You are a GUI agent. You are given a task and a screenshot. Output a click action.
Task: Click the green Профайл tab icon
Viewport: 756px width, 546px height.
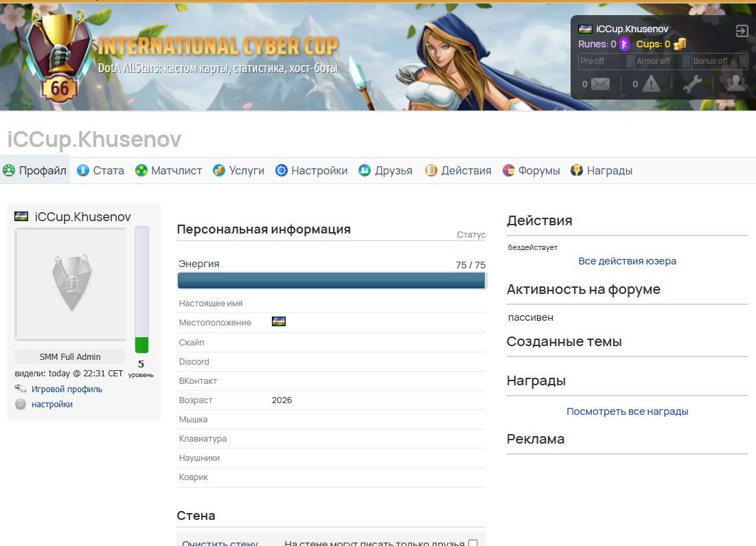tap(9, 170)
